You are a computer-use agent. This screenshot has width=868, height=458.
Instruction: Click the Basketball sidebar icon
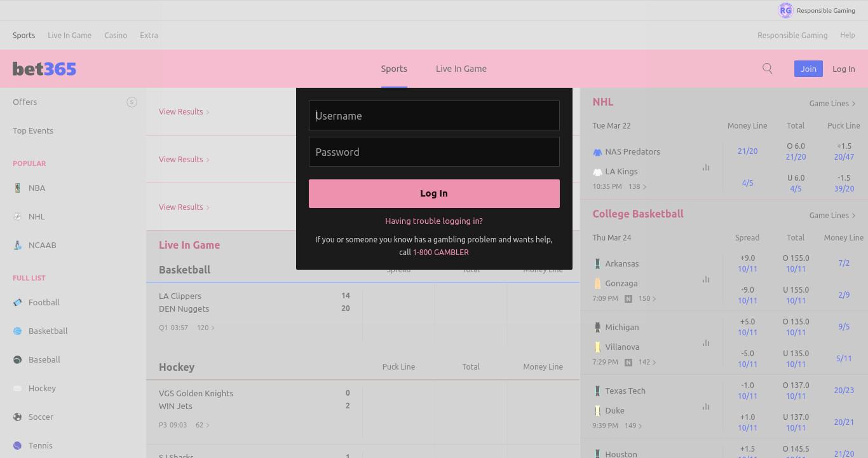coord(18,331)
